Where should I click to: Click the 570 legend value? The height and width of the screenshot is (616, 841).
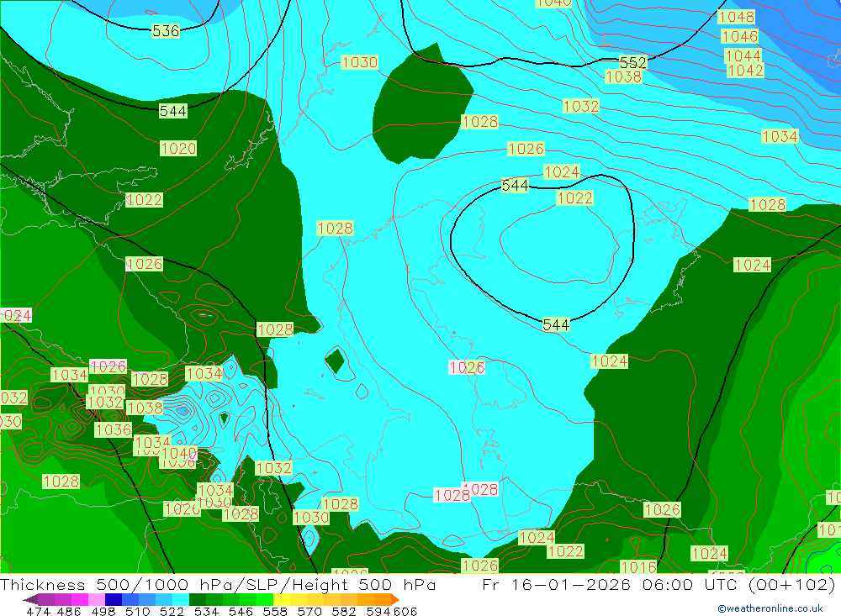[309, 611]
